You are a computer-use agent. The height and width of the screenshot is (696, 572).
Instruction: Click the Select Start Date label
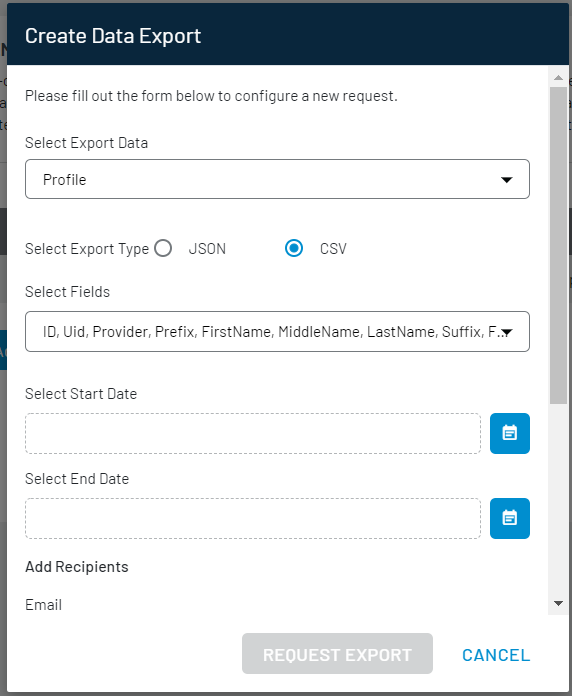pyautogui.click(x=81, y=394)
